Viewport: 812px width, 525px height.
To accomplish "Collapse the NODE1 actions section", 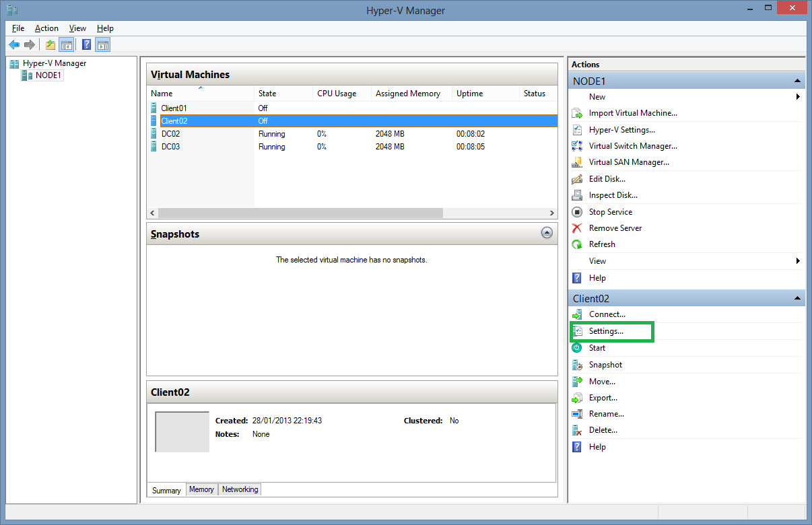I will tap(797, 80).
